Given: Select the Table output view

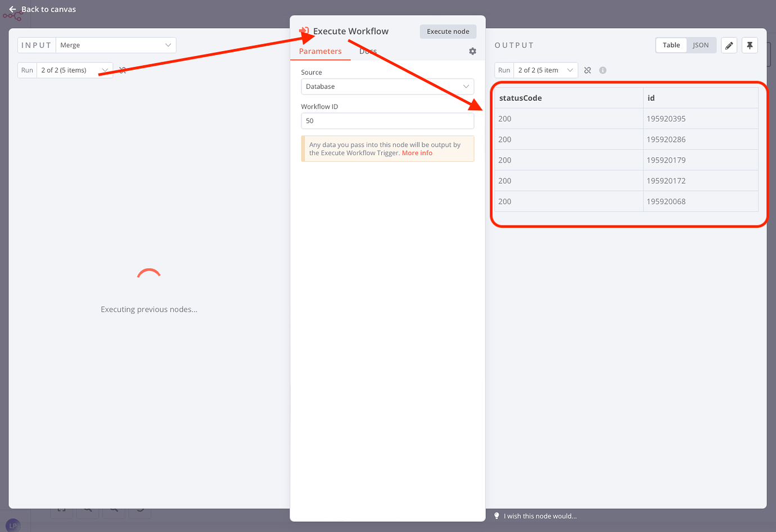Looking at the screenshot, I should coord(671,45).
